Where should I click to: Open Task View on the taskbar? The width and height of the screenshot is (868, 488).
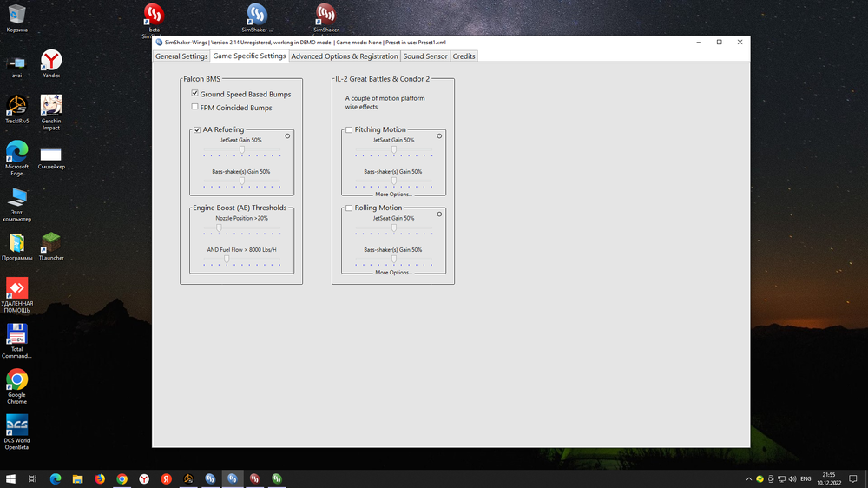tap(32, 478)
